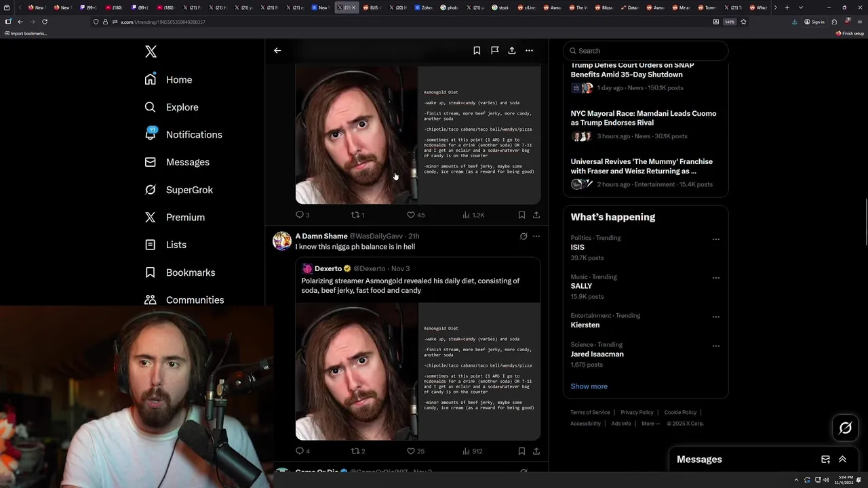Open Terms of Service link
This screenshot has width=868, height=488.
[590, 412]
